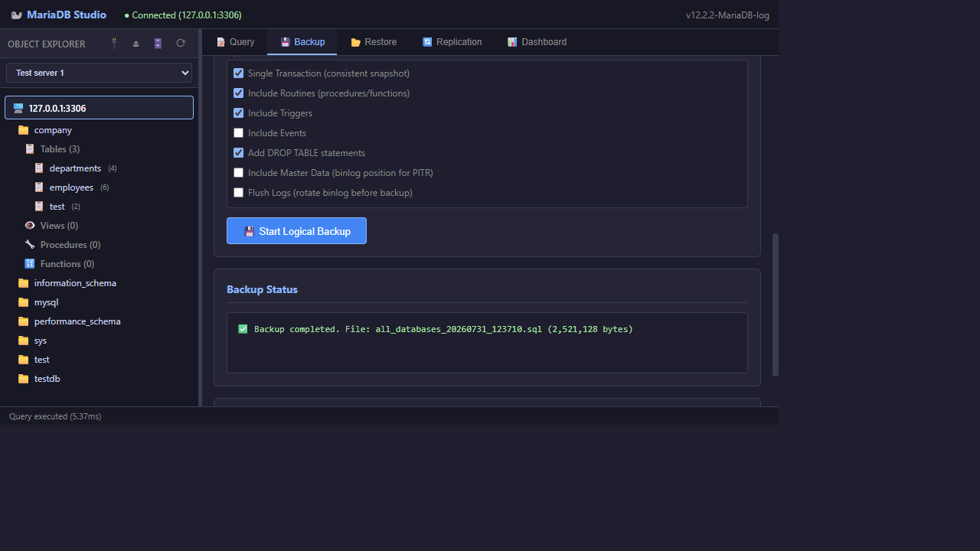The width and height of the screenshot is (980, 551).
Task: Click the departments table icon
Action: pyautogui.click(x=39, y=168)
